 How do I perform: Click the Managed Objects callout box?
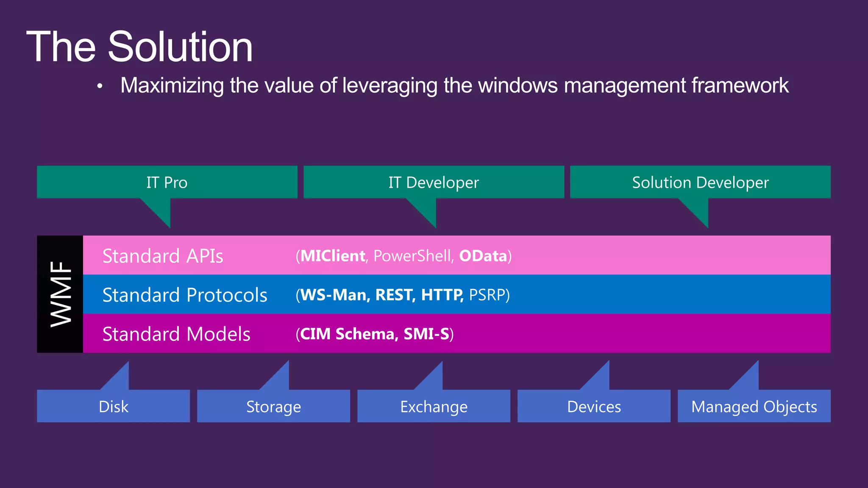pyautogui.click(x=754, y=406)
